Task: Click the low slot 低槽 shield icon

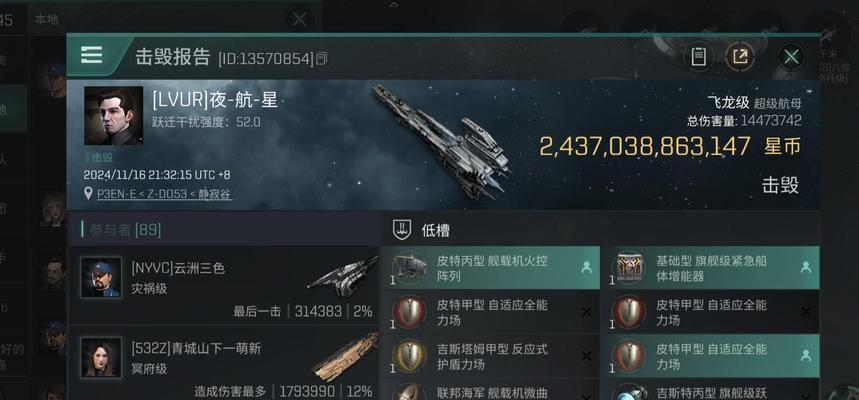Action: click(x=402, y=230)
